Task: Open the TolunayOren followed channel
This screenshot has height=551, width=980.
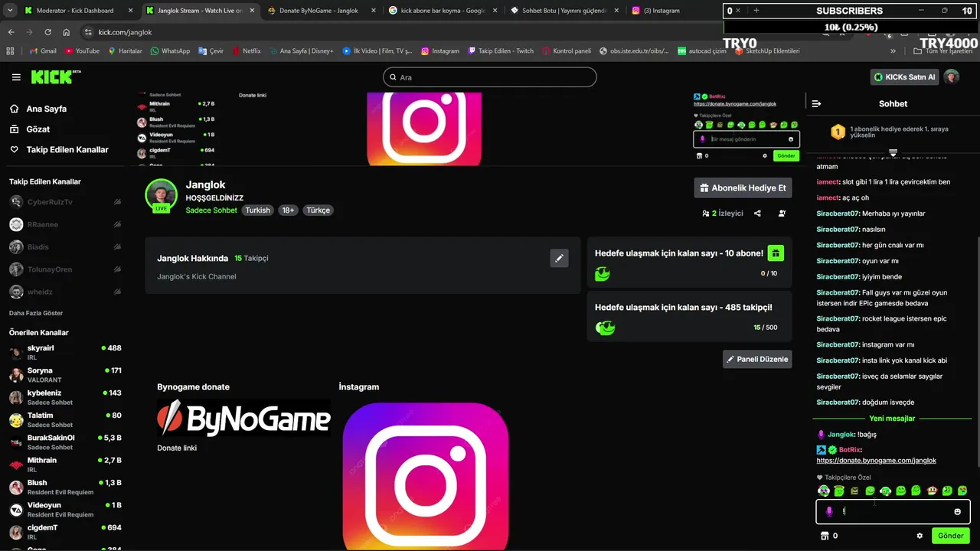Action: pyautogui.click(x=65, y=269)
